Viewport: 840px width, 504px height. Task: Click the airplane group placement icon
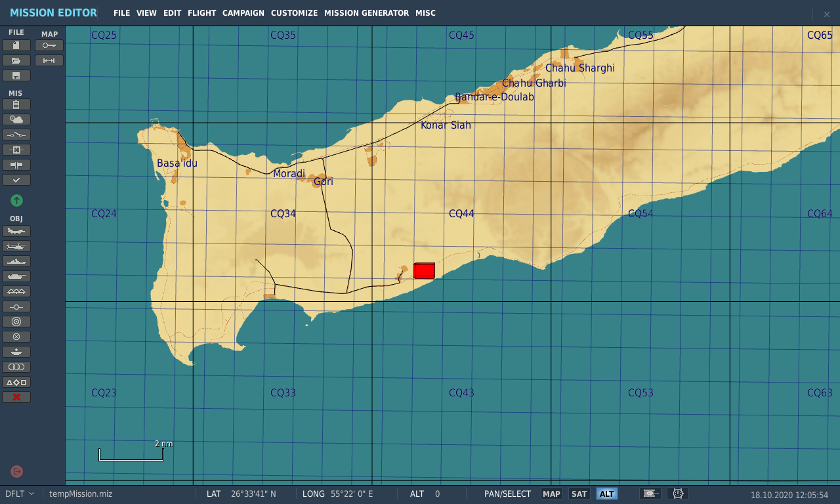pyautogui.click(x=16, y=231)
